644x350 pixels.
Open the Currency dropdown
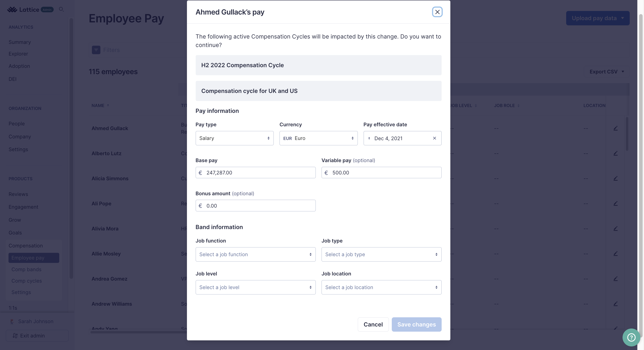click(318, 138)
